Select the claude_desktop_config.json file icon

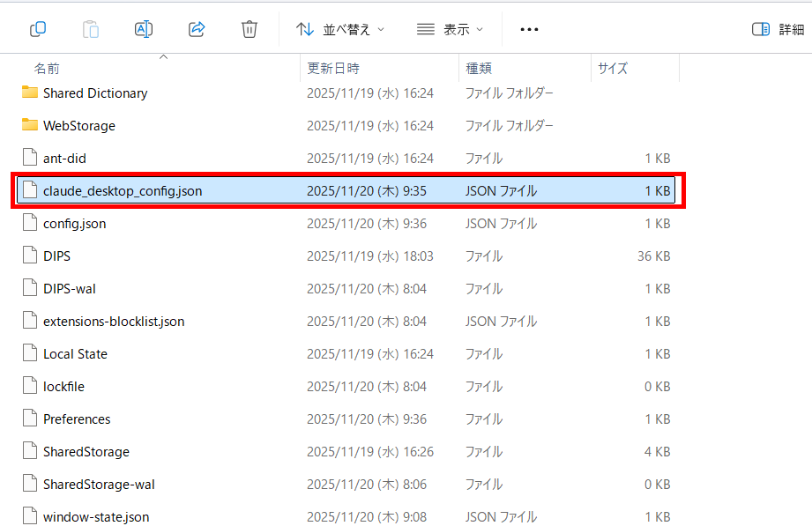(x=30, y=190)
